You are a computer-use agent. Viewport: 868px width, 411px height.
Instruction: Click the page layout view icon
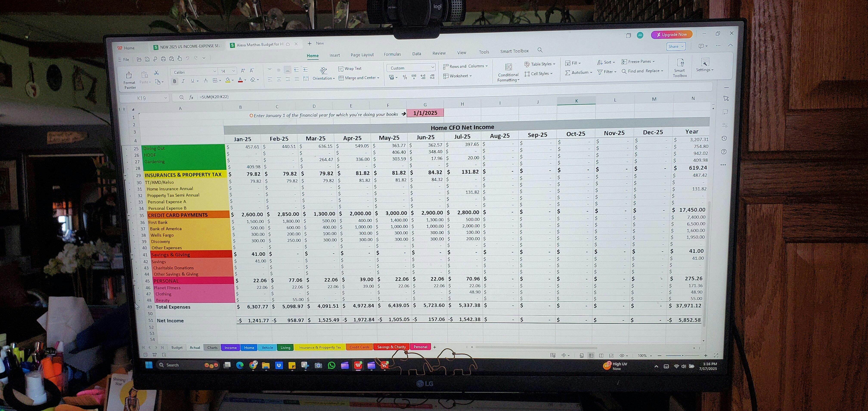click(x=601, y=355)
